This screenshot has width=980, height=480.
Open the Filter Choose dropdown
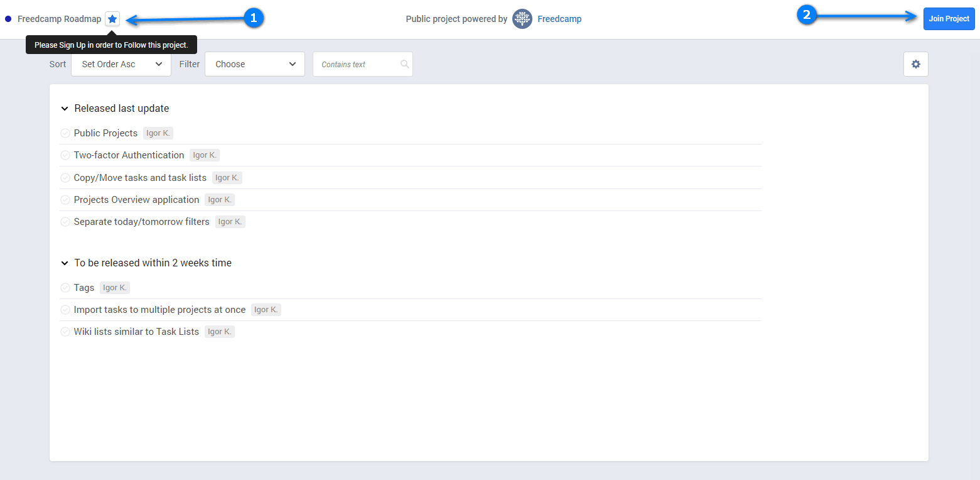point(254,64)
